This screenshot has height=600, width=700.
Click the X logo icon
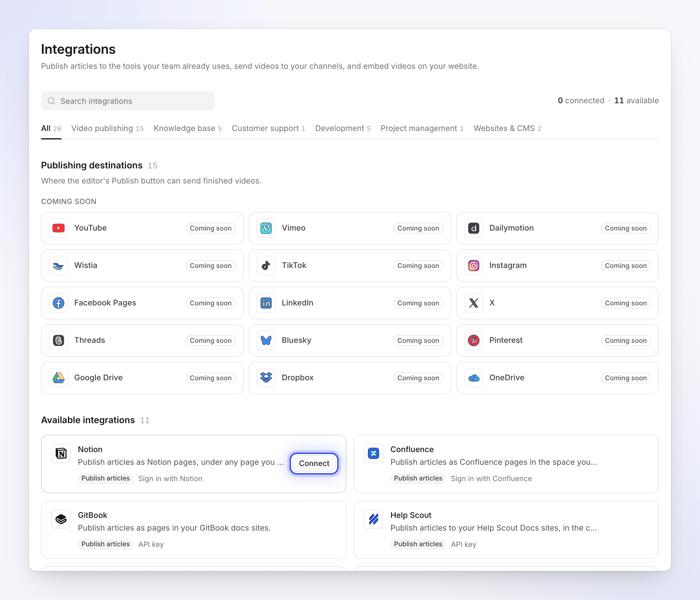(x=474, y=303)
